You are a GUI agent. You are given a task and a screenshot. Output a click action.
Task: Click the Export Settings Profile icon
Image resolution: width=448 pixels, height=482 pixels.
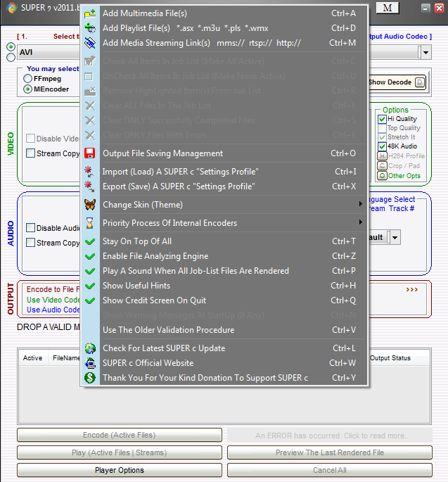point(90,186)
